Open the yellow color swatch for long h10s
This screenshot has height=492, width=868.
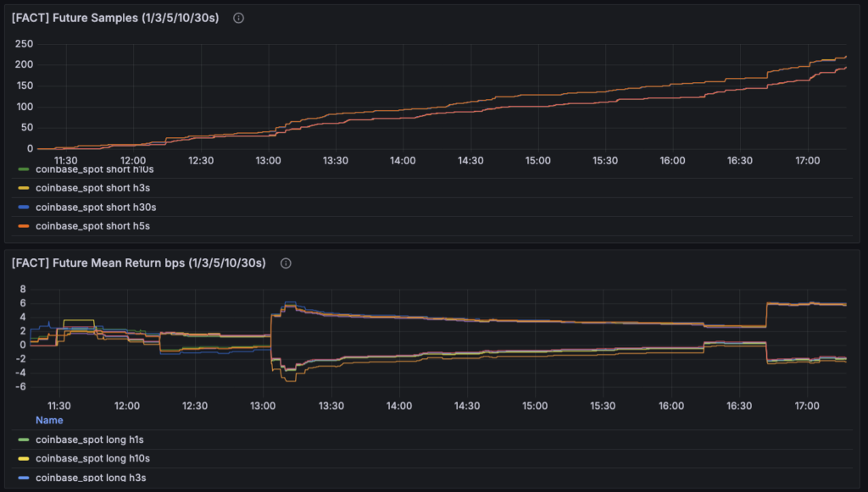pos(24,459)
